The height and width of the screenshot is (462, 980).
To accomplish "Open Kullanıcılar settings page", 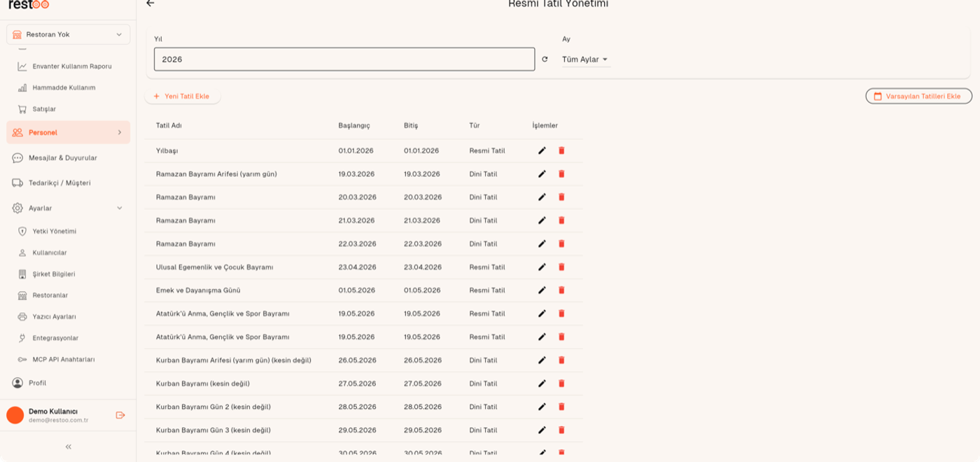I will [50, 253].
